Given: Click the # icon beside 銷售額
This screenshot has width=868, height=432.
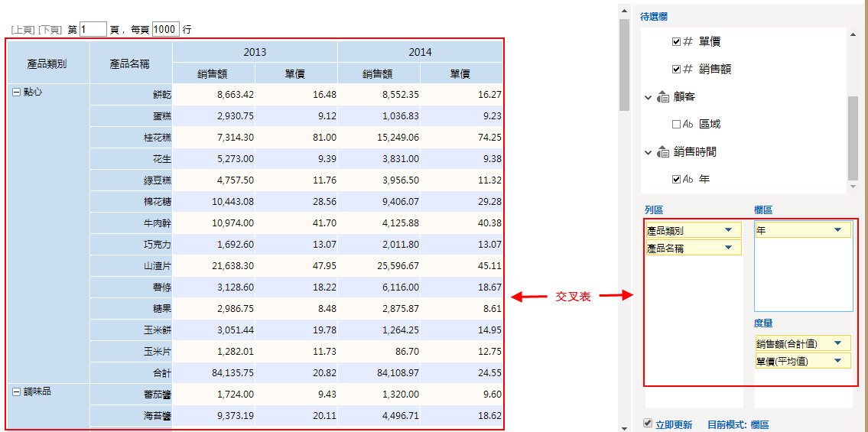Looking at the screenshot, I should pos(688,69).
